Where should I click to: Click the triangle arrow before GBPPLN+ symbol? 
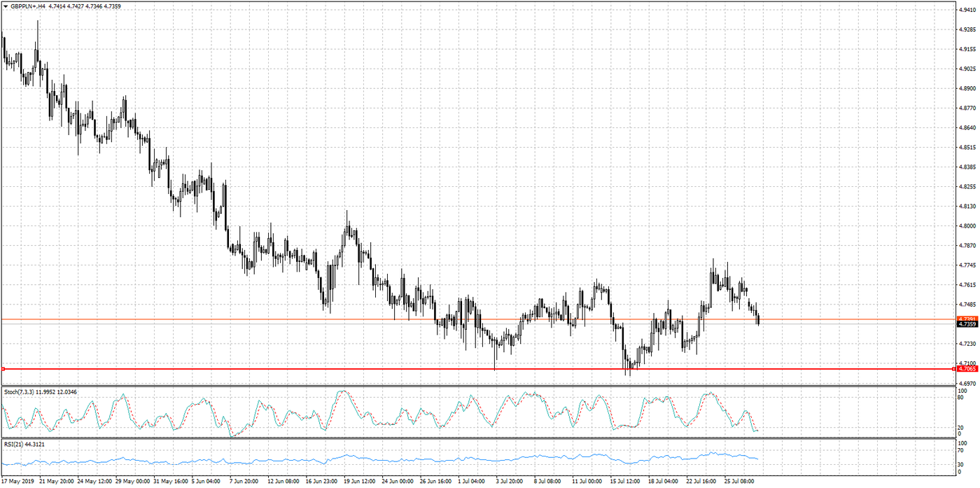tap(5, 6)
